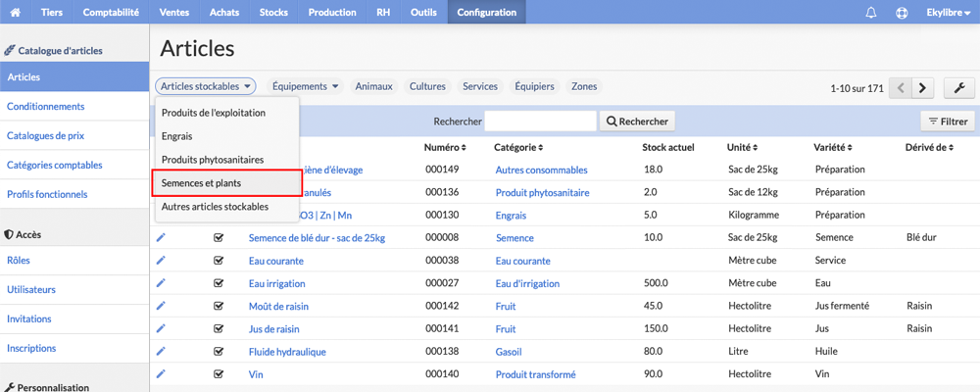Image resolution: width=980 pixels, height=392 pixels.
Task: Open the Achats top menu
Action: (224, 12)
